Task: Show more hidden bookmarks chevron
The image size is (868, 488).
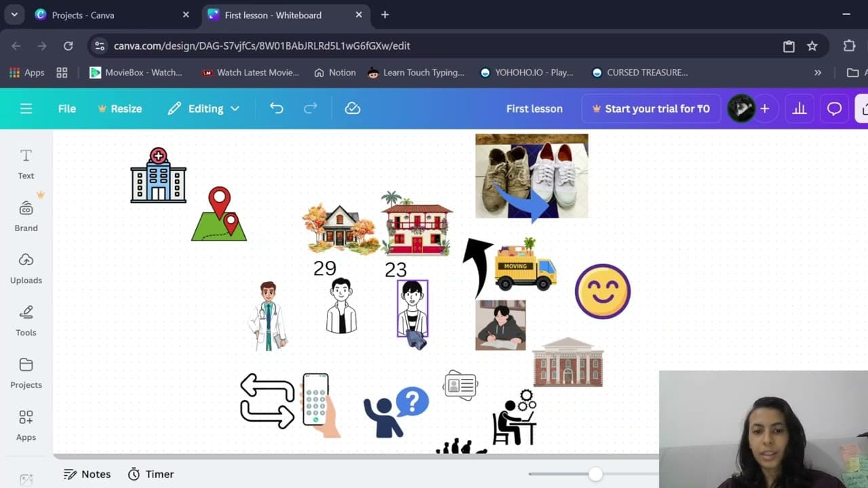Action: (818, 73)
